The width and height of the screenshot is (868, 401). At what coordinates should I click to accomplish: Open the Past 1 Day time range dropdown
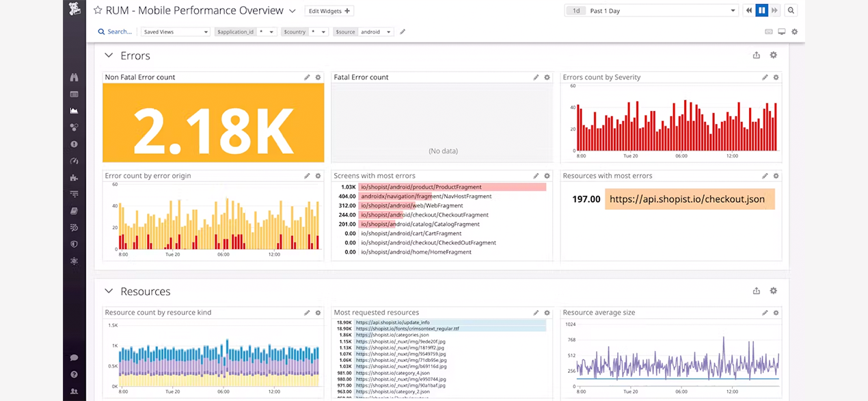pos(652,11)
